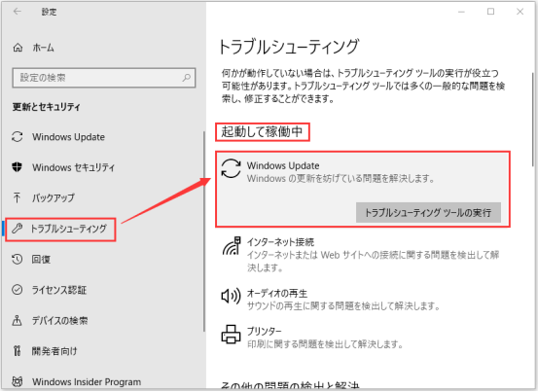Viewport: 538px width, 392px height.
Task: Select the Windows セキュリティ shield icon
Action: click(x=17, y=167)
